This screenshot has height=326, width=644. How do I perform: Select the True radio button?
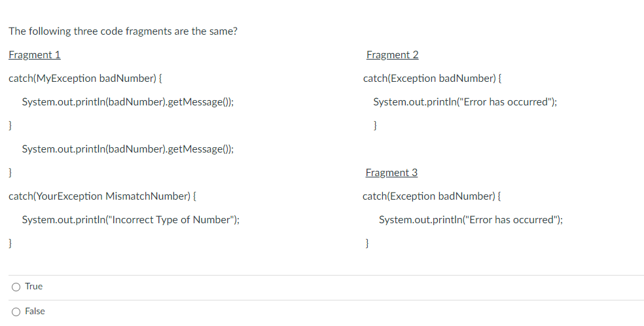tap(16, 287)
